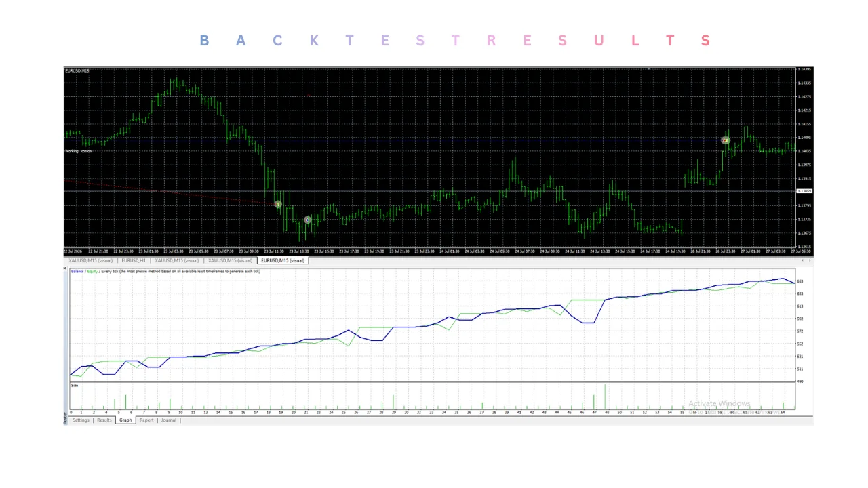Image resolution: width=868 pixels, height=488 pixels.
Task: Click the 1.13615 price scale label
Action: click(804, 247)
